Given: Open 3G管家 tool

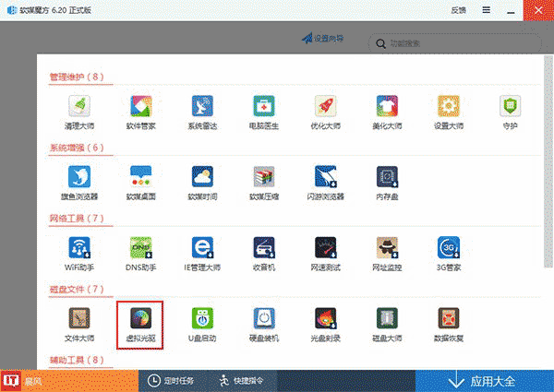Looking at the screenshot, I should click(x=449, y=254).
